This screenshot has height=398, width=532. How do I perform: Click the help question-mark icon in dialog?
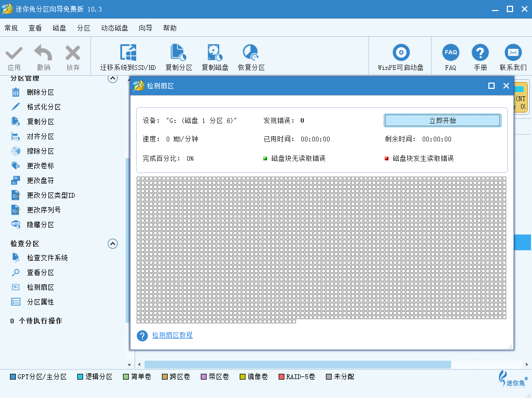pos(142,335)
